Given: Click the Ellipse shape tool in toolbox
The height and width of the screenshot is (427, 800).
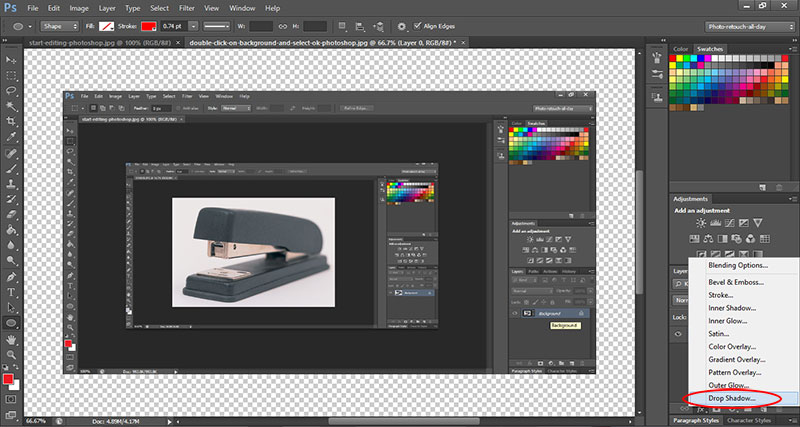Looking at the screenshot, I should (11, 323).
